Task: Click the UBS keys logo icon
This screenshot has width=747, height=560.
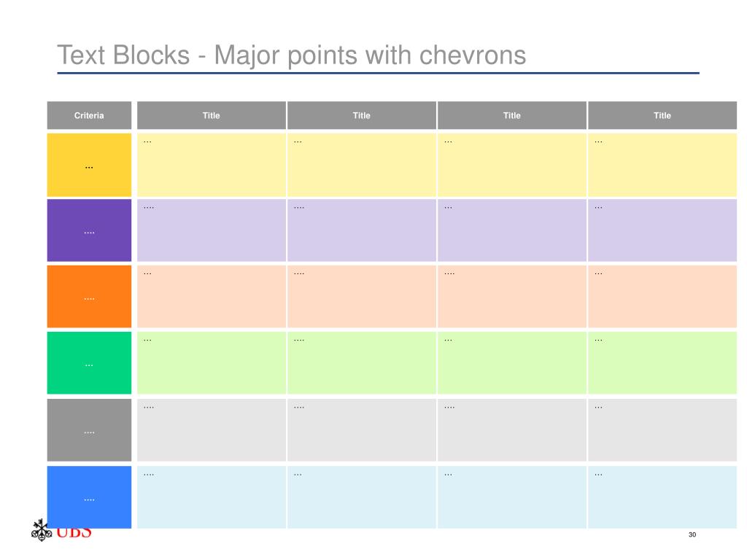Action: [42, 531]
